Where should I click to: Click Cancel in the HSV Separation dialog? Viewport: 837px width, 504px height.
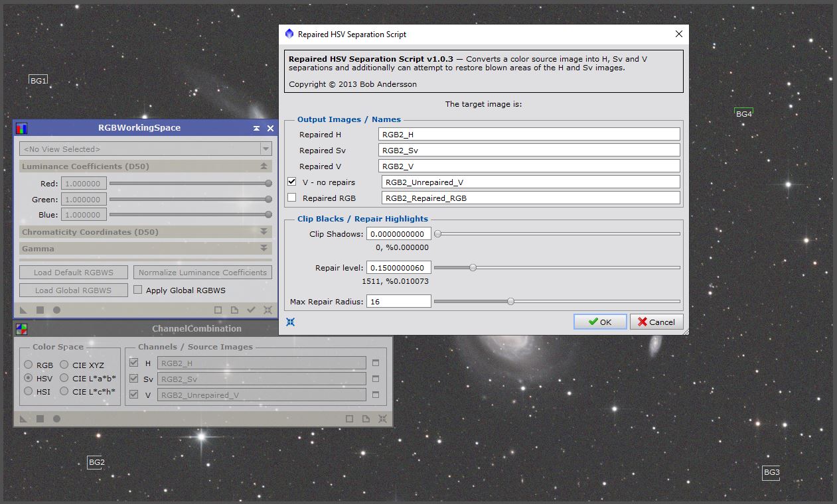(656, 322)
